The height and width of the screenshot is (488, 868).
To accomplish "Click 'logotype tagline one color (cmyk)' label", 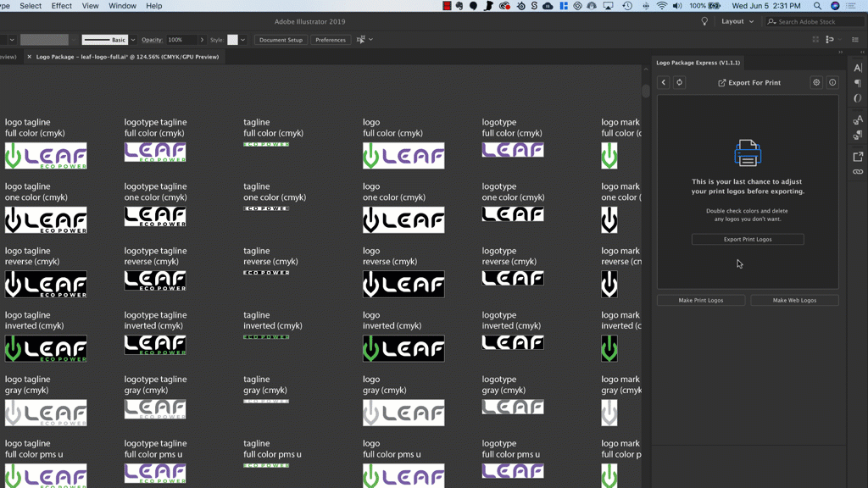I will pyautogui.click(x=156, y=191).
